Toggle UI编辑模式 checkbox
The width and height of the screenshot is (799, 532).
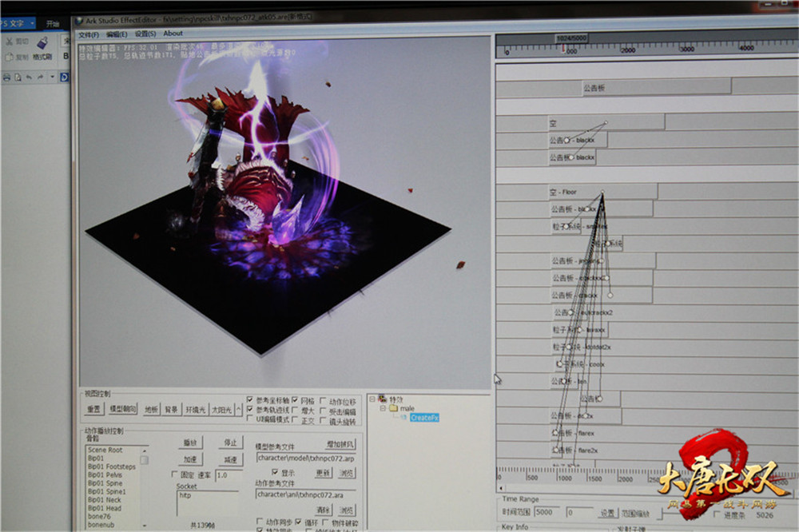[x=249, y=419]
